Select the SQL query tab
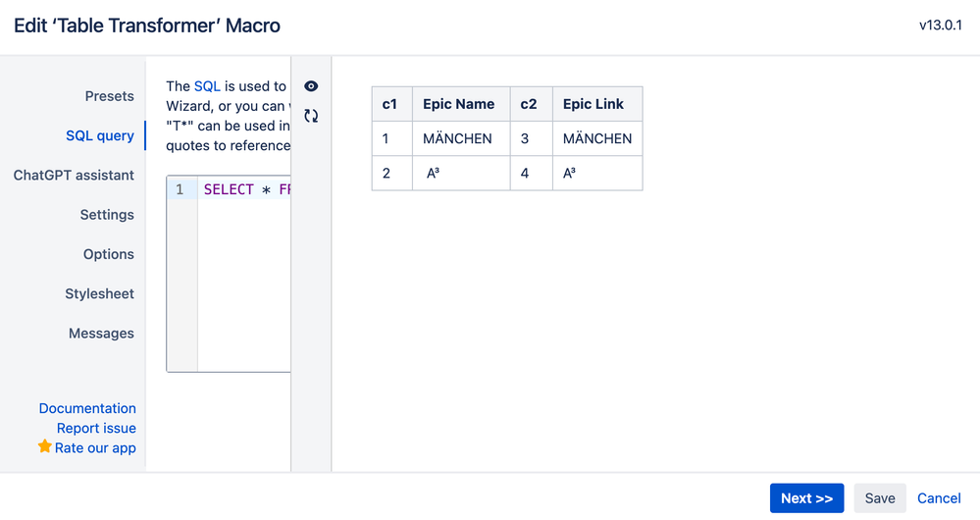 click(x=99, y=135)
